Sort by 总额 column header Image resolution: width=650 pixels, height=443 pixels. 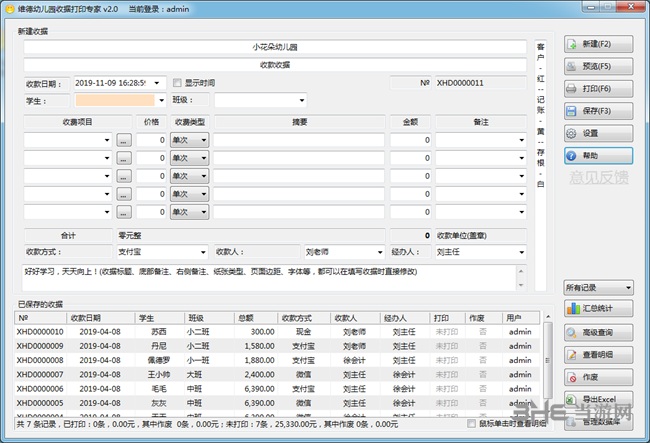256,318
